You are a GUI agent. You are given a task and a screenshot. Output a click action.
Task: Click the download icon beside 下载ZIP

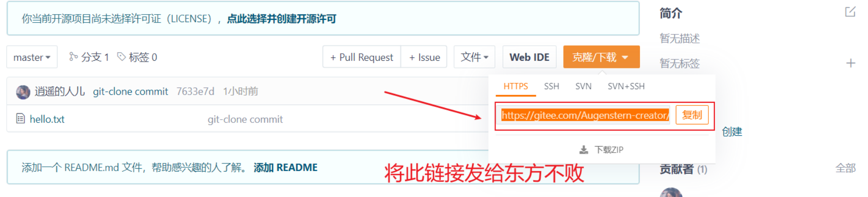[x=584, y=150]
